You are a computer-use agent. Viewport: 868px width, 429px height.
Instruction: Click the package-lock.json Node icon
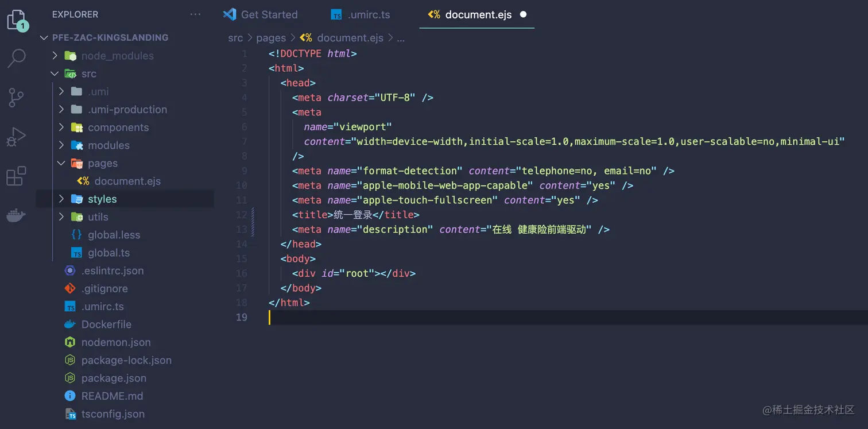click(70, 360)
